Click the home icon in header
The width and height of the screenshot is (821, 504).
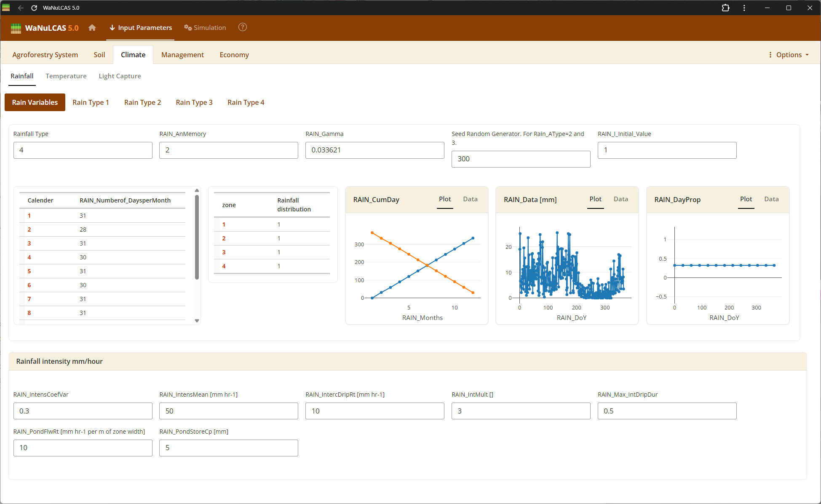click(x=92, y=28)
